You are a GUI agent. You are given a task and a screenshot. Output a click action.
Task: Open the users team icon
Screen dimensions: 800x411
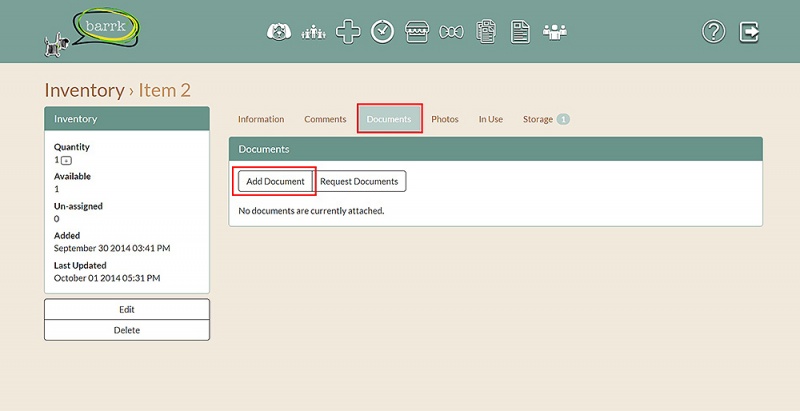[555, 32]
